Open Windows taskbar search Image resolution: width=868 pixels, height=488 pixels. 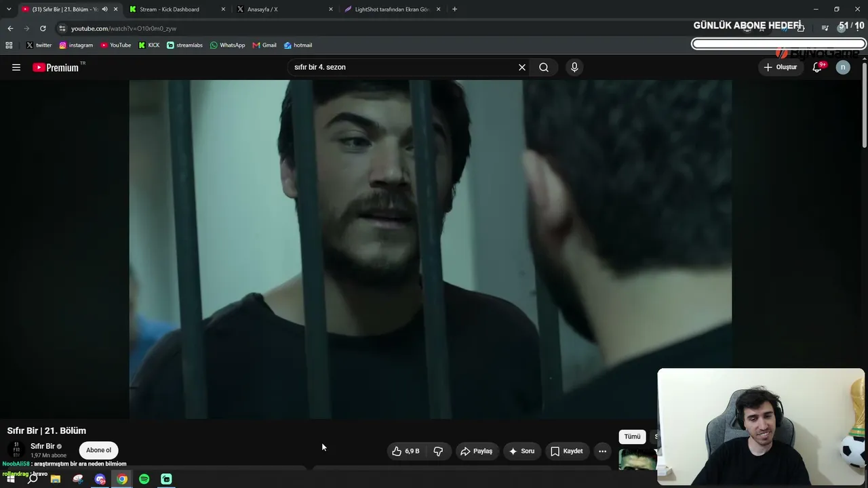pyautogui.click(x=33, y=479)
